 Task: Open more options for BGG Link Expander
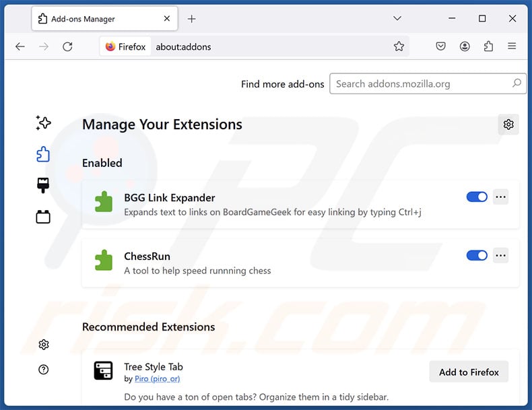(500, 197)
